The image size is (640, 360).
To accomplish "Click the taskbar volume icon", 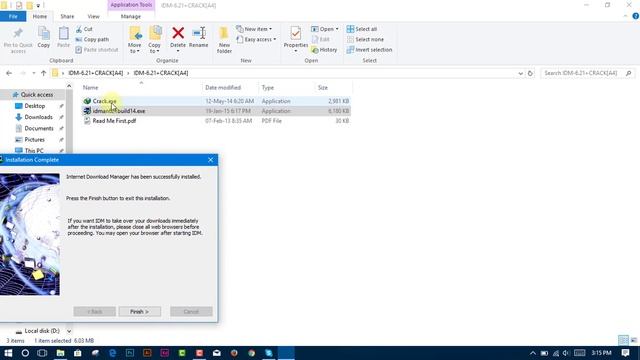I will pos(566,353).
